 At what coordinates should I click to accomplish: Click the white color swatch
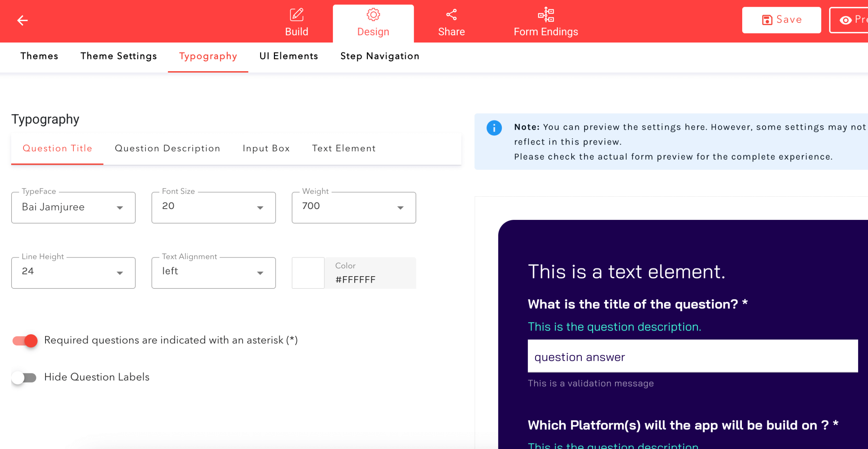pos(308,273)
